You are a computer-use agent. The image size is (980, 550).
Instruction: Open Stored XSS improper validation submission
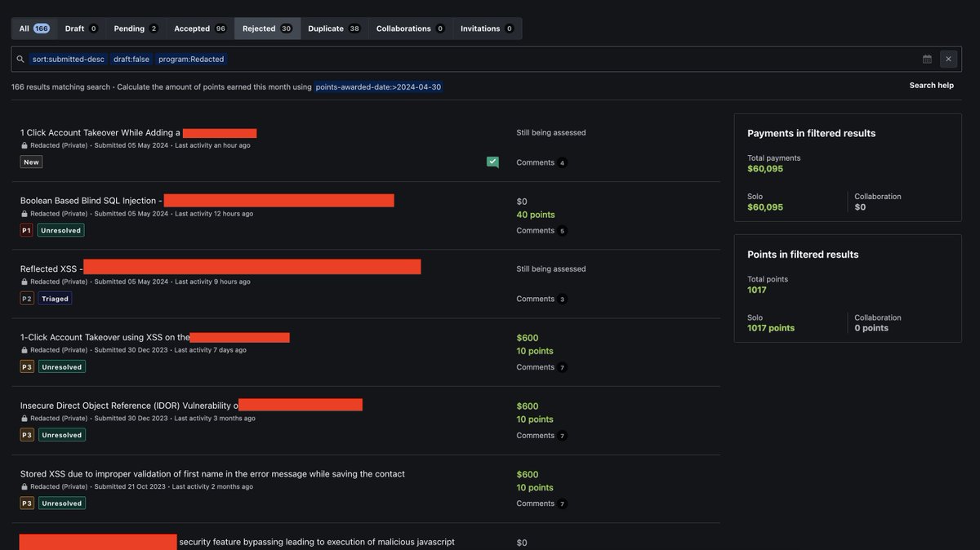212,474
